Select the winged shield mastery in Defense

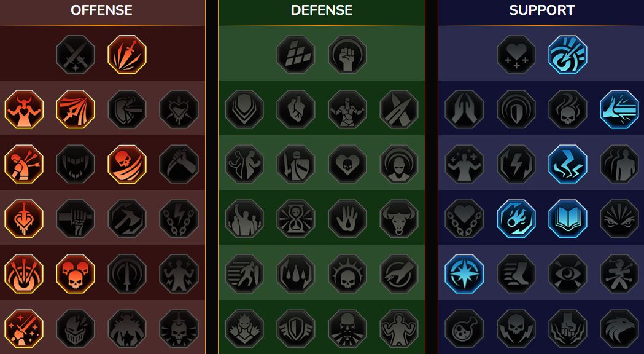(296, 329)
